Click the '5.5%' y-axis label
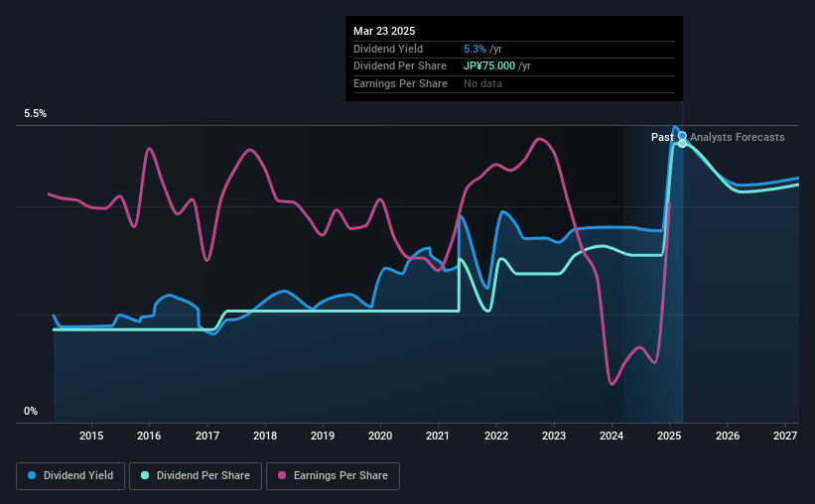The image size is (815, 504). (x=36, y=113)
